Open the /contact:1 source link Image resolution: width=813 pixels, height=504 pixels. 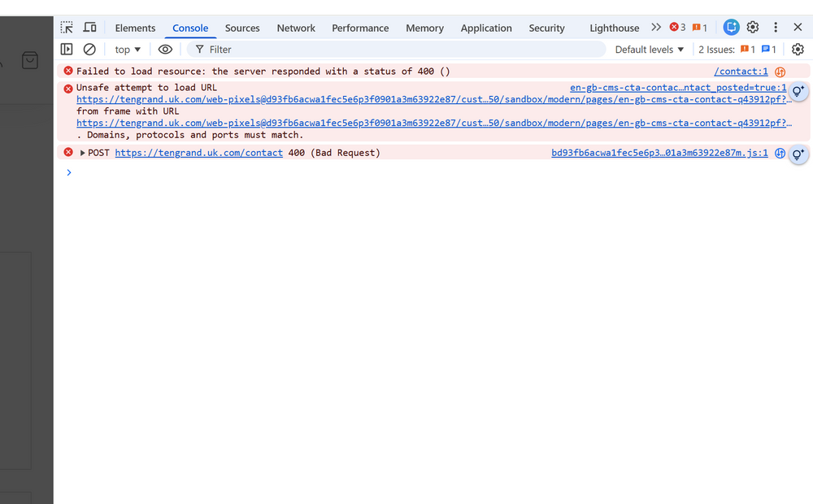pyautogui.click(x=741, y=72)
